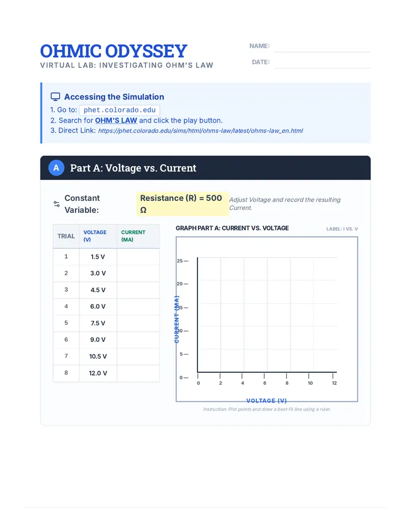Viewport: 411px width, 532px height.
Task: Click the current cell for the 7.5 V row
Action: [138, 323]
